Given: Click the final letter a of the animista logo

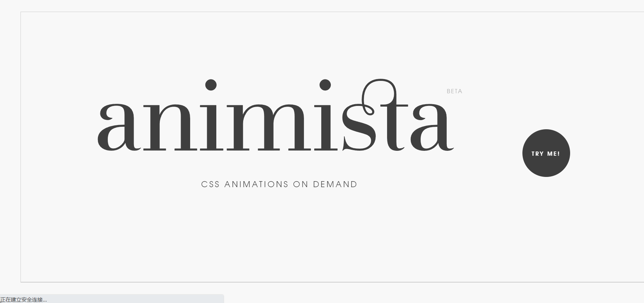Looking at the screenshot, I should pyautogui.click(x=432, y=126).
